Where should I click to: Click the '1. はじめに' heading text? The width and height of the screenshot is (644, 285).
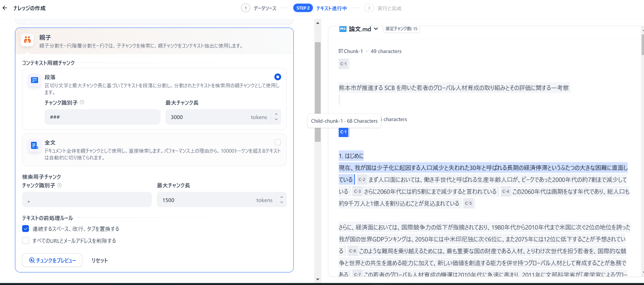click(x=351, y=156)
